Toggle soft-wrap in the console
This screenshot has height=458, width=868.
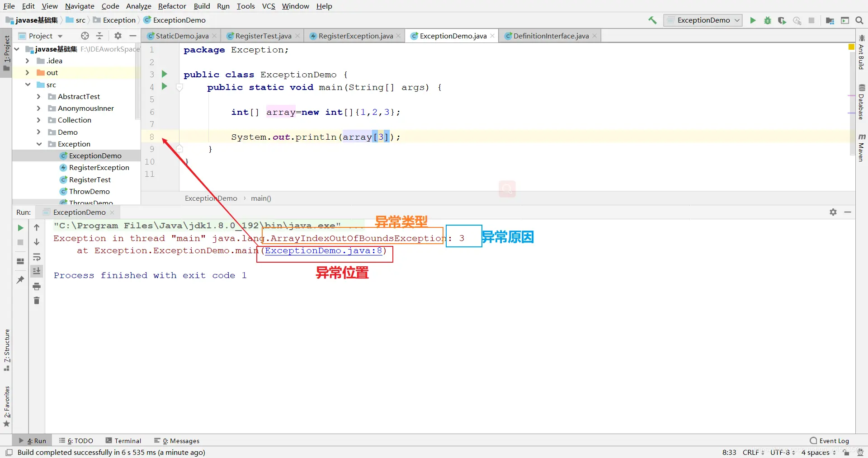[37, 257]
